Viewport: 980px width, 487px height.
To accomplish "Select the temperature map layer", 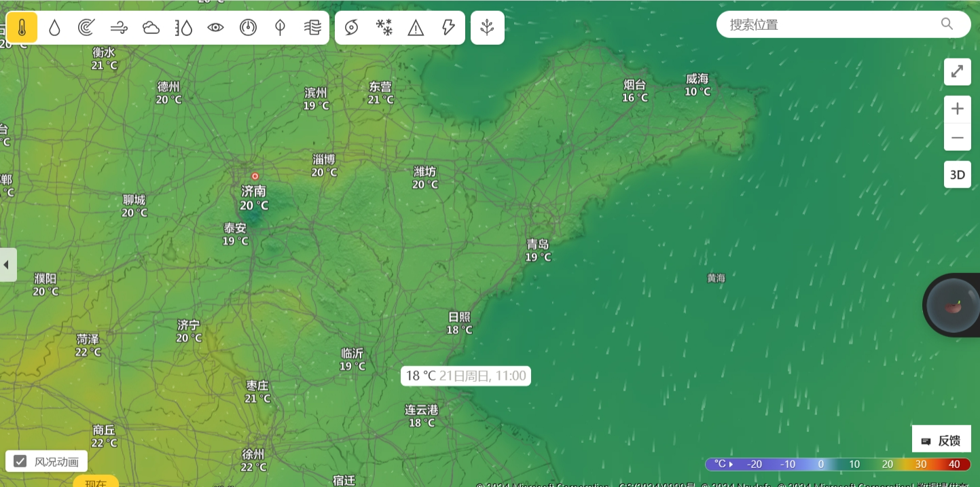I will pyautogui.click(x=22, y=28).
